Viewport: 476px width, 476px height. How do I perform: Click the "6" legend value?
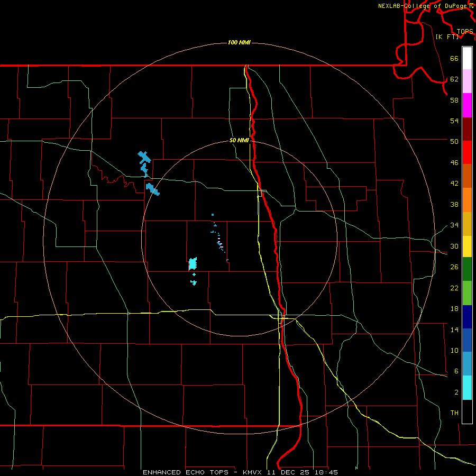point(456,371)
